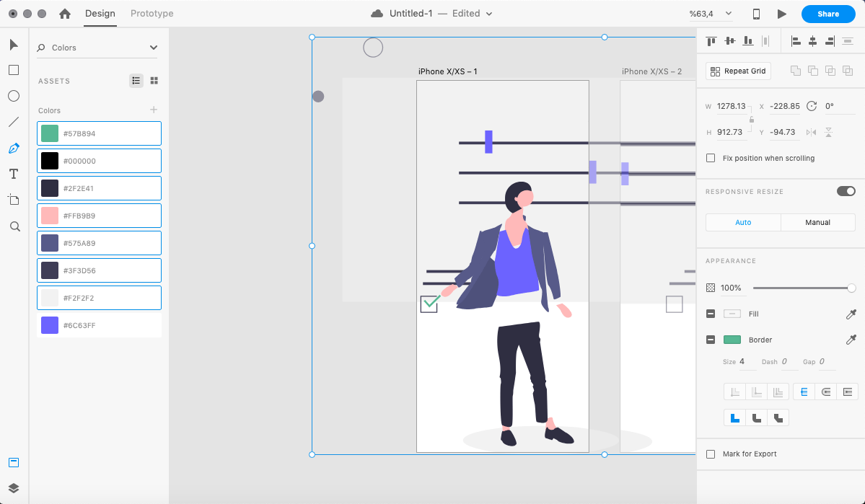Open the Untitled-1 document title dropdown
Screen dimensions: 865x504
point(489,14)
